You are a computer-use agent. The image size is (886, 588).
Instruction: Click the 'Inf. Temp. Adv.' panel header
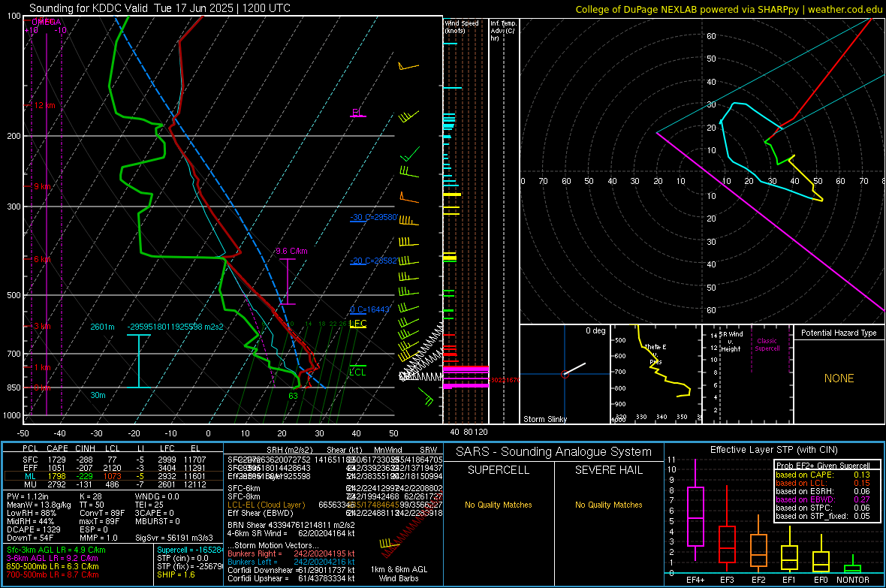(x=504, y=31)
